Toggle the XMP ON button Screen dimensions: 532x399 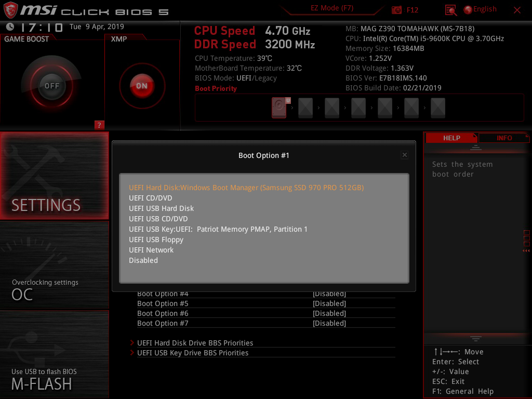click(x=142, y=86)
